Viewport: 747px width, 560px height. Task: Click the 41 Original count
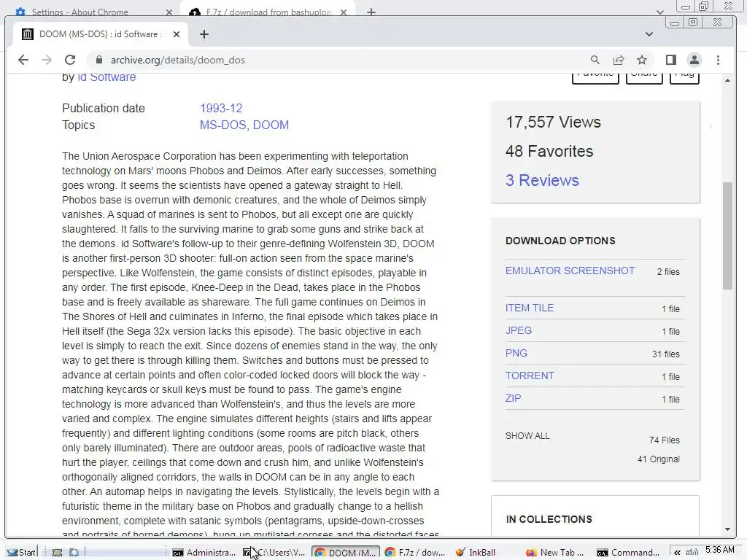(659, 459)
